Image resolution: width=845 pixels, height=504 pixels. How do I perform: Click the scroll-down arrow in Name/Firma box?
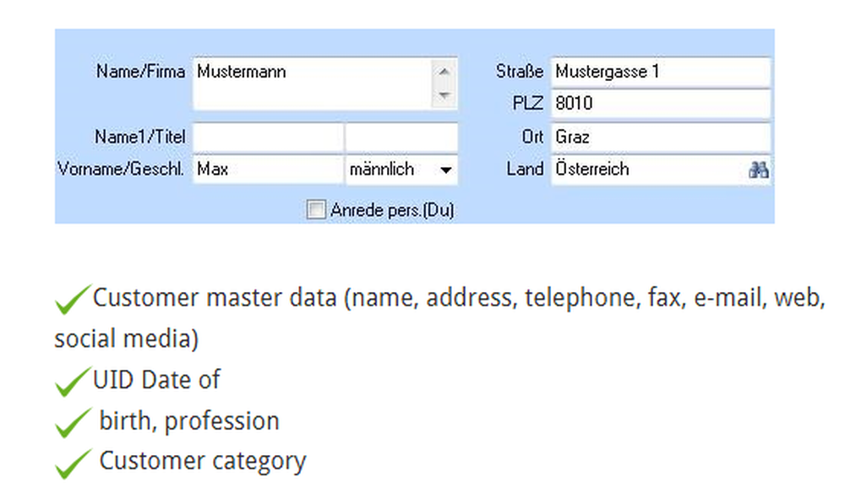[x=444, y=95]
